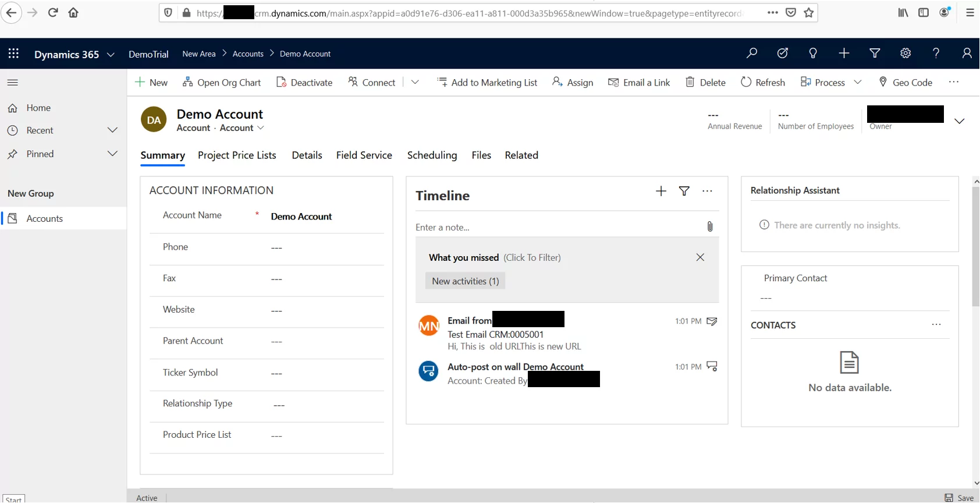Assign the account record
Screen dimensions: 980x503
click(x=573, y=83)
